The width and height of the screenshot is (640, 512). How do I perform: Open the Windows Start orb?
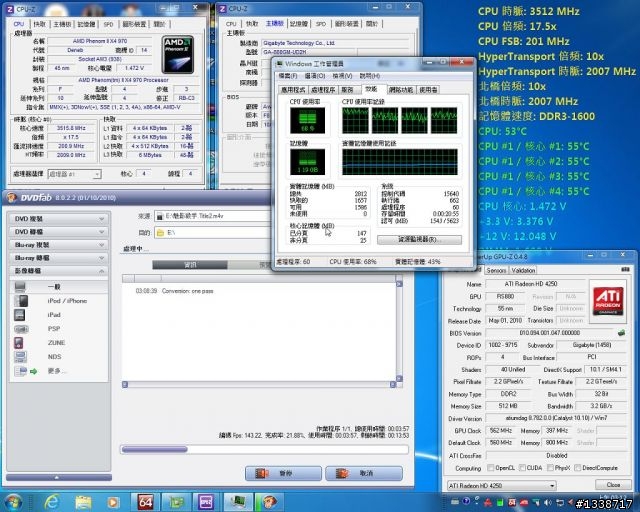[13, 502]
